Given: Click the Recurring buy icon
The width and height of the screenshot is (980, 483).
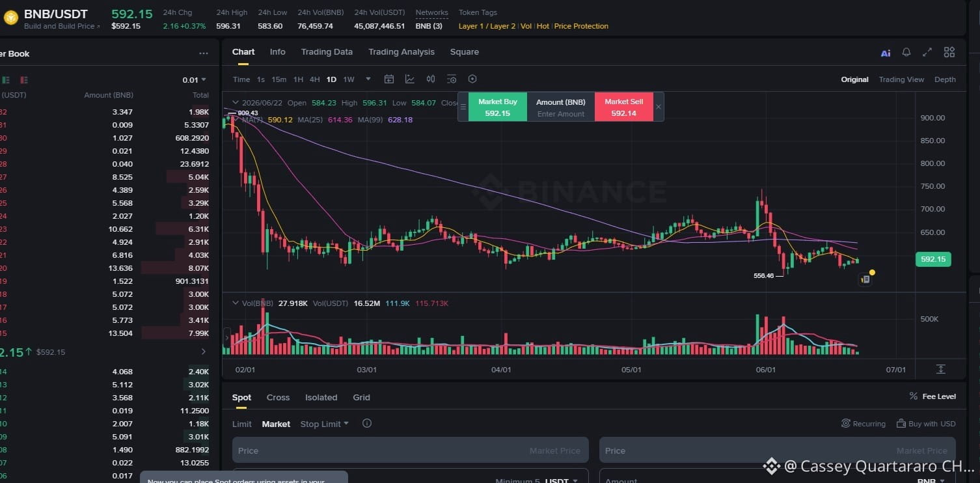Looking at the screenshot, I should tap(846, 424).
